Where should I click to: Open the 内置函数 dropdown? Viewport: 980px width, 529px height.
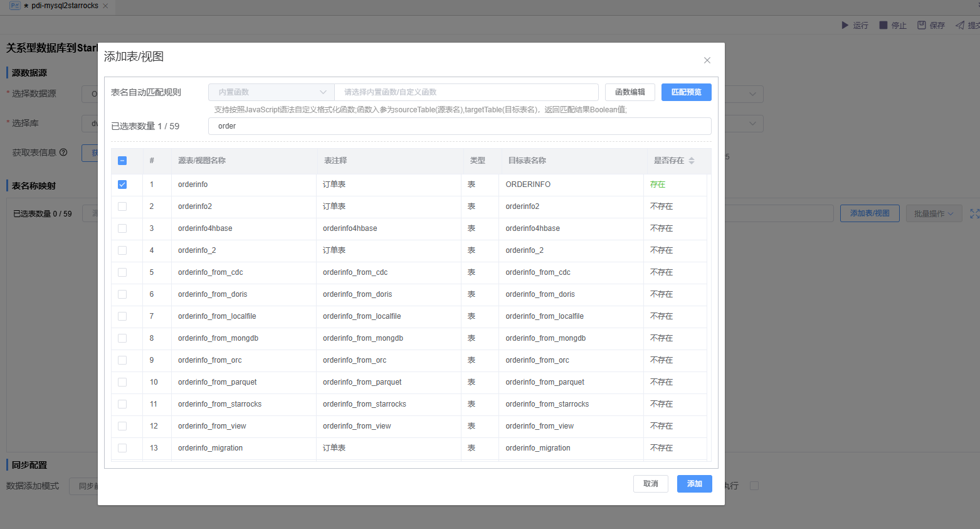271,92
